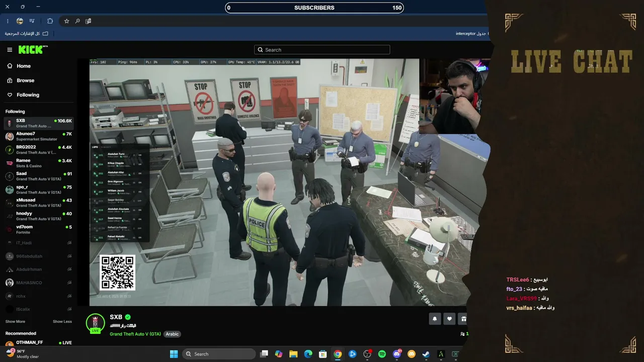The image size is (644, 362).
Task: Click the interceptor bookmark in bookmarks bar
Action: click(x=471, y=34)
